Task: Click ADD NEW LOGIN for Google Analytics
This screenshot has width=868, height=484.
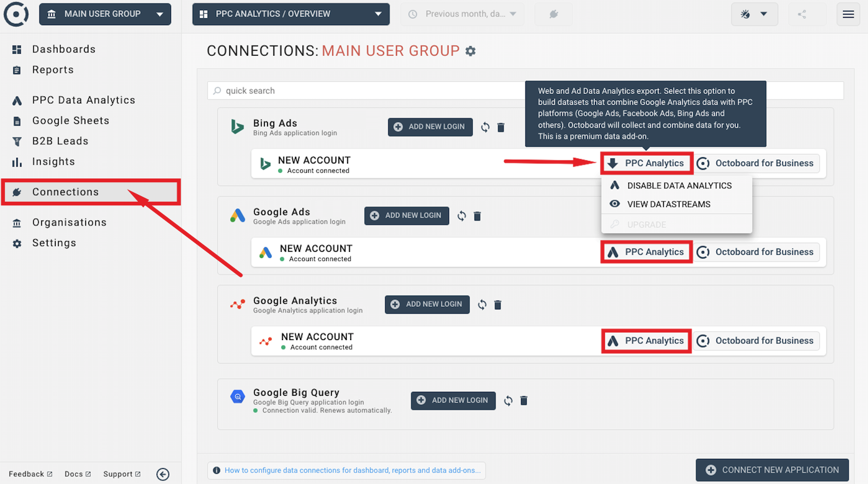Action: click(x=427, y=304)
